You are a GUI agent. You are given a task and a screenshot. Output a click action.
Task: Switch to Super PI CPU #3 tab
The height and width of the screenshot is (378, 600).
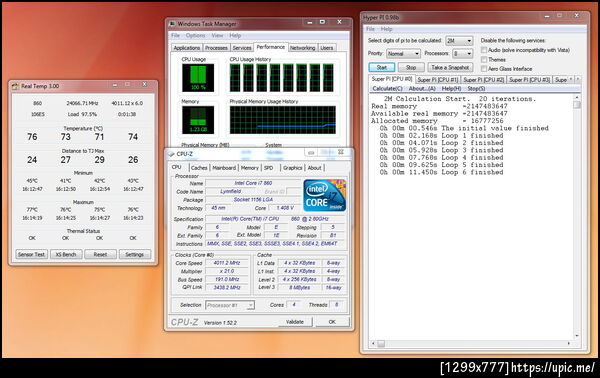[x=529, y=80]
